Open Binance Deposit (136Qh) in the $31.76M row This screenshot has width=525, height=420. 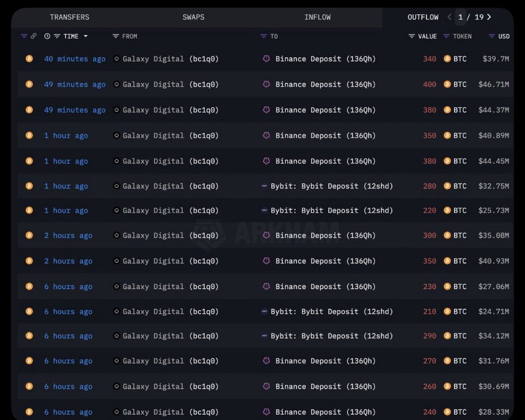pos(325,361)
